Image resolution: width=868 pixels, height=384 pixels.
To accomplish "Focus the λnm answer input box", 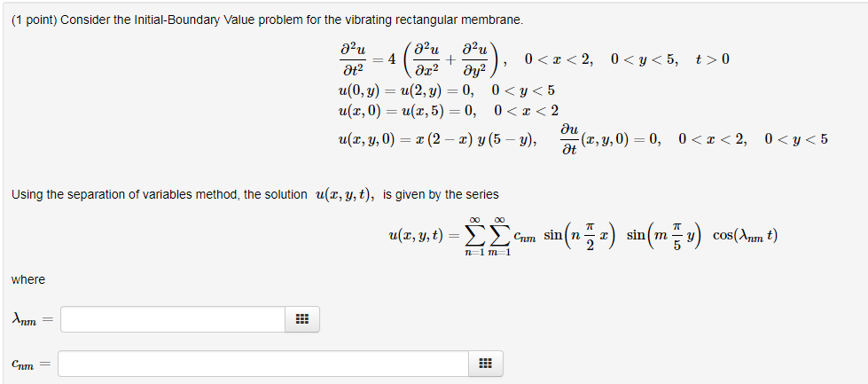I will (x=173, y=319).
